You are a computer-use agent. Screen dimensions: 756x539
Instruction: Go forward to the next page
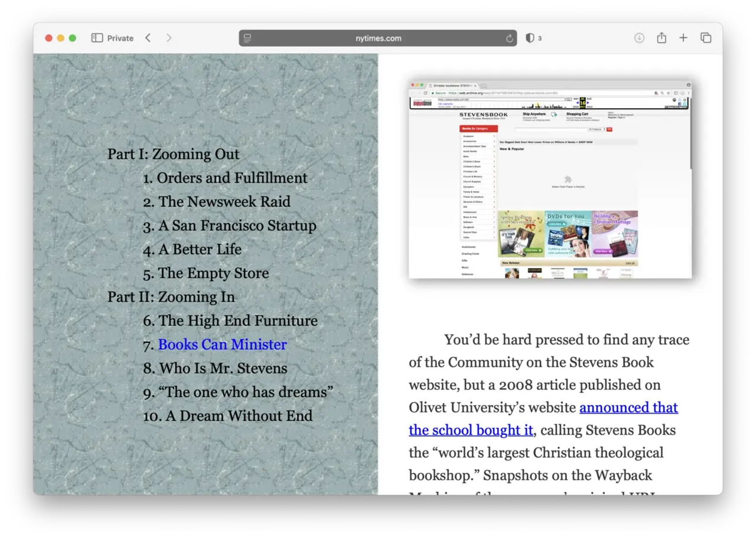169,38
